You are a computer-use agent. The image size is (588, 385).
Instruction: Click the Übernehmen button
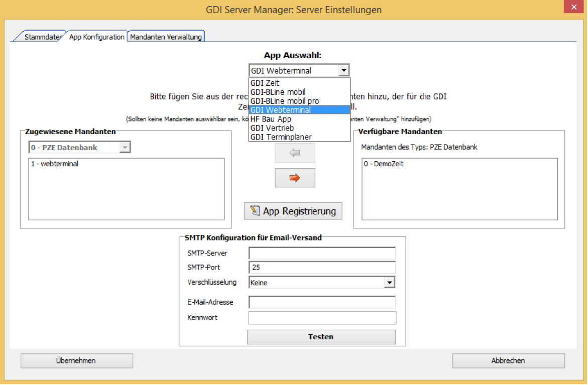76,360
